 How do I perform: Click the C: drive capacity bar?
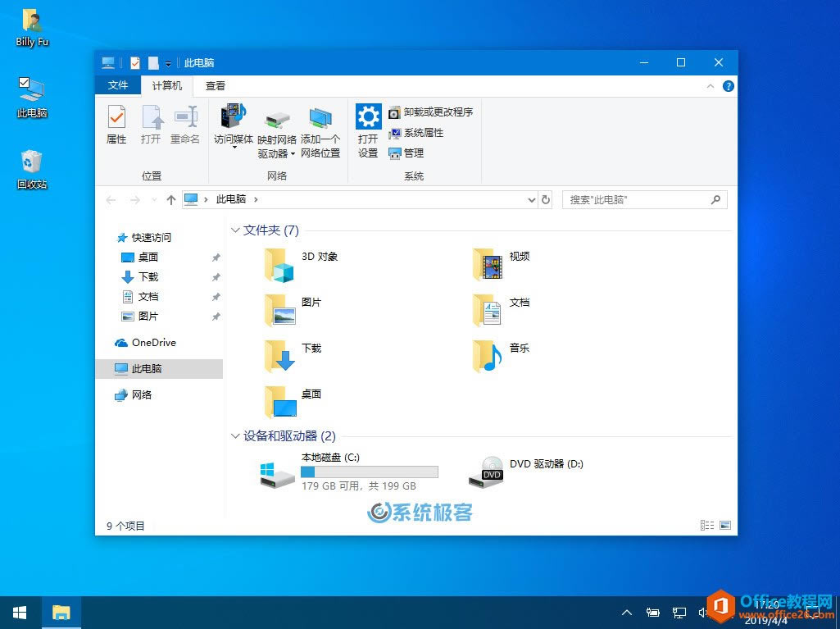369,472
